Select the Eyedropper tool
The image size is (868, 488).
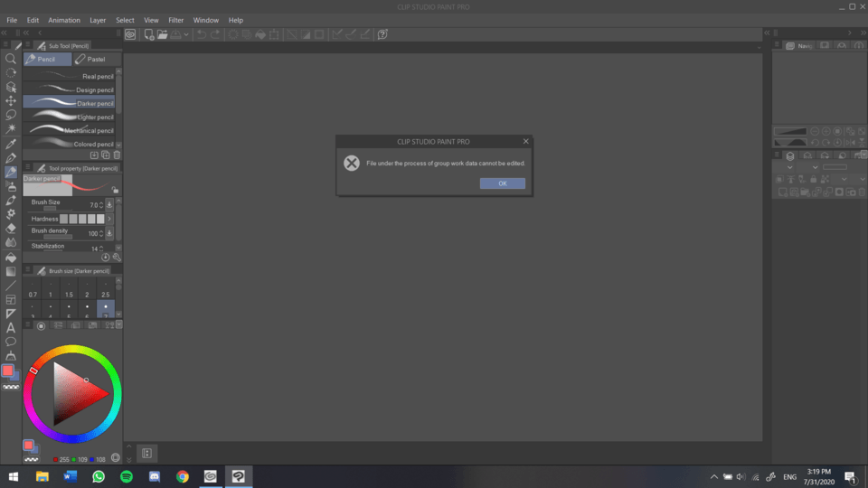11,145
